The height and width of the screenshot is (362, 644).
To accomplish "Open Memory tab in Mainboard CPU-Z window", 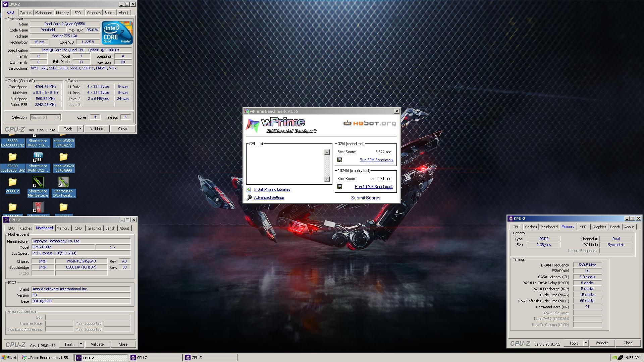I will 63,228.
